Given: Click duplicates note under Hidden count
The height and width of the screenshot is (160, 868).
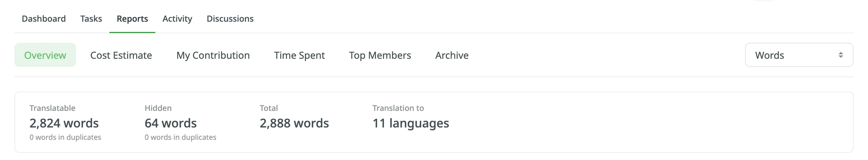Looking at the screenshot, I should point(180,137).
